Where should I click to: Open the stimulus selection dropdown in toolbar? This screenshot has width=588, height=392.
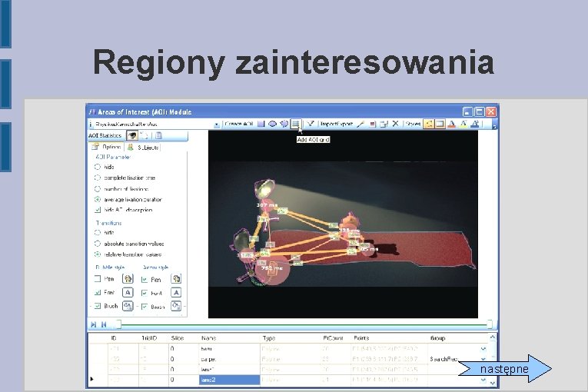pos(217,125)
